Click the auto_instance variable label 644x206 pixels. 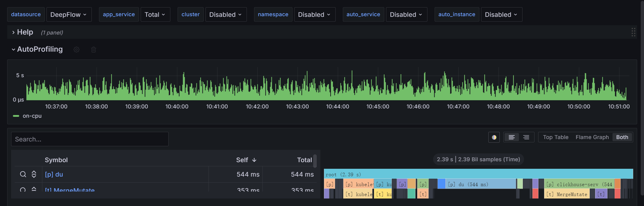point(457,14)
